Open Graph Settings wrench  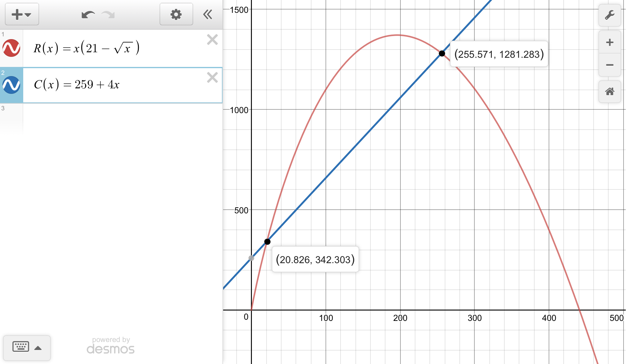click(609, 15)
